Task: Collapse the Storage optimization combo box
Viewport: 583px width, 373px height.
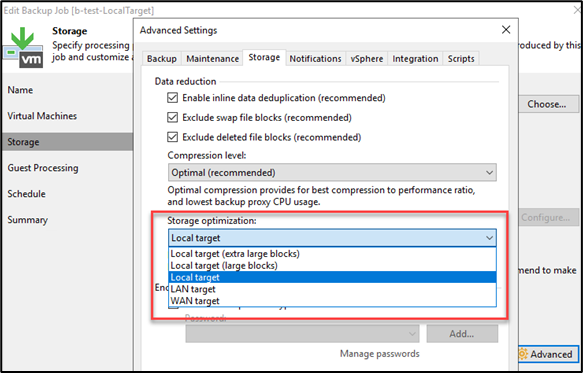Action: [332, 238]
